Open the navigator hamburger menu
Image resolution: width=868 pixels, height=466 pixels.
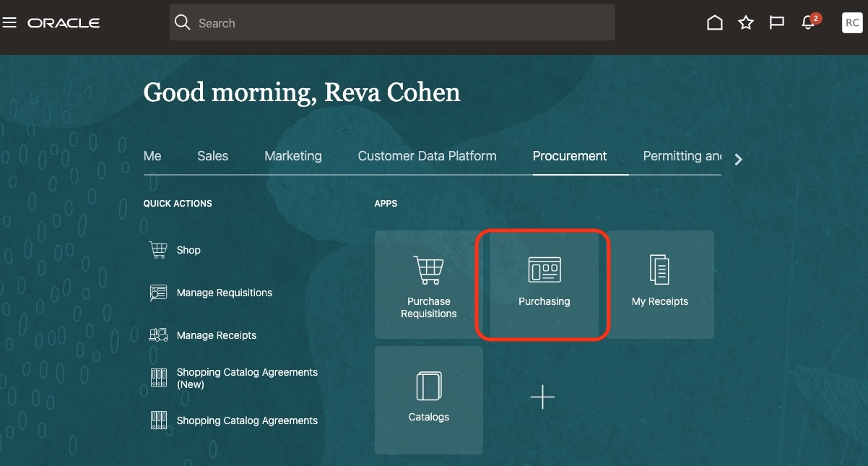click(x=9, y=22)
